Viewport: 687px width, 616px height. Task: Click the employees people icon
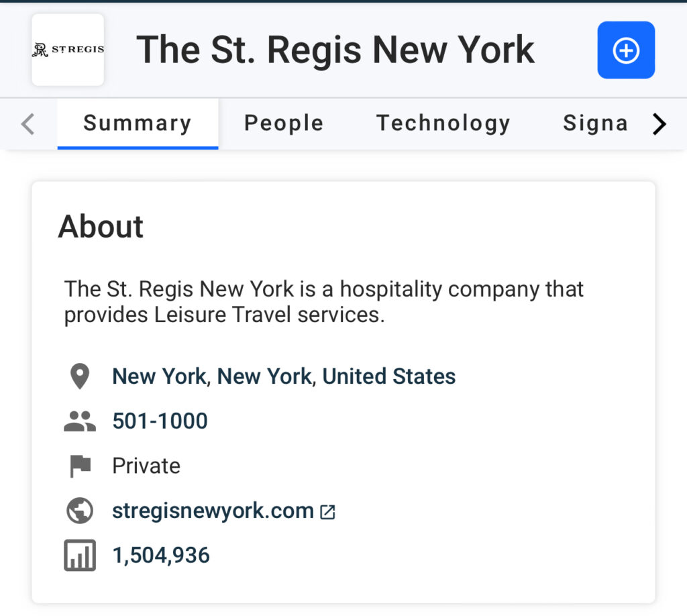click(x=80, y=421)
